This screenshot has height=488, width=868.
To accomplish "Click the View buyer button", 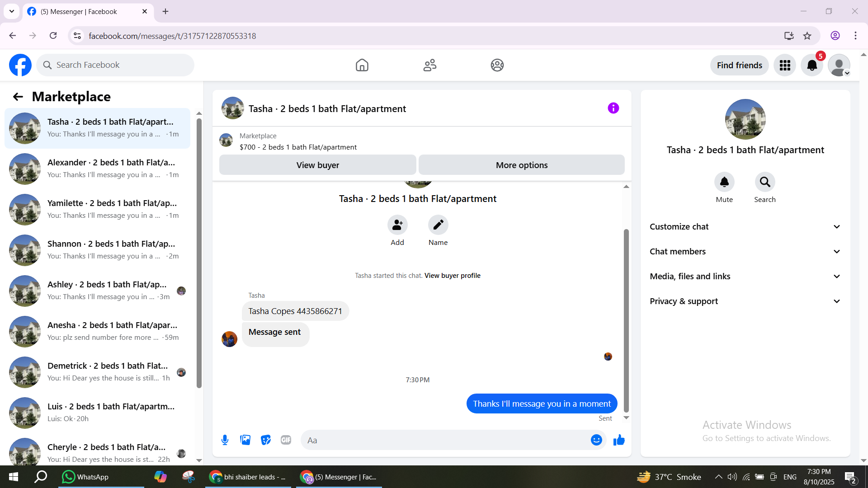I will coord(317,165).
